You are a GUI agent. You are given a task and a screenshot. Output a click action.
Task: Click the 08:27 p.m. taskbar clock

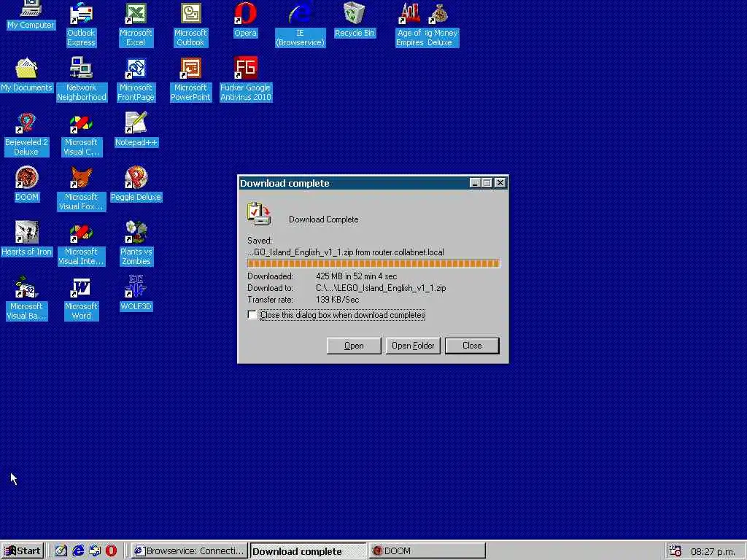[713, 551]
